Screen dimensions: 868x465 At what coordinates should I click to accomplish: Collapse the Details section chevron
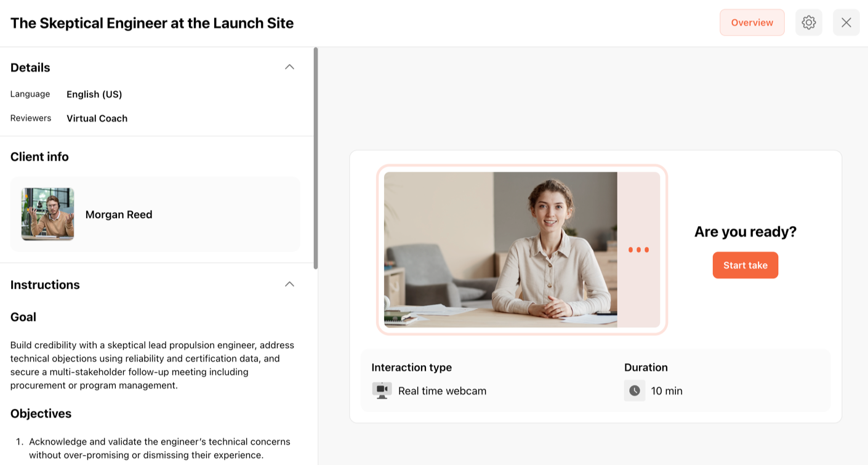coord(289,67)
